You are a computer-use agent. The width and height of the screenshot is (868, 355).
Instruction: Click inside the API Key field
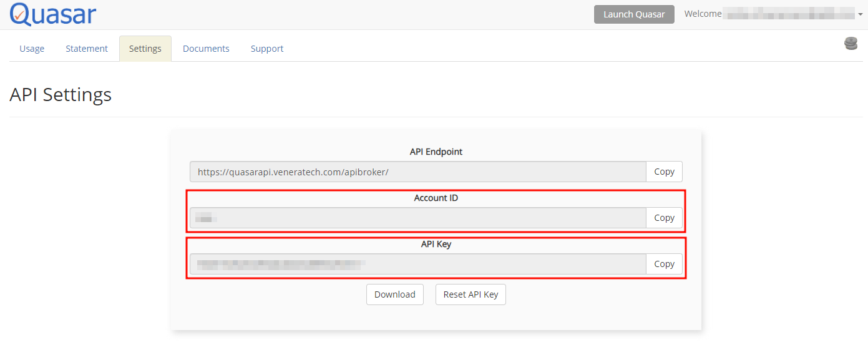click(417, 264)
